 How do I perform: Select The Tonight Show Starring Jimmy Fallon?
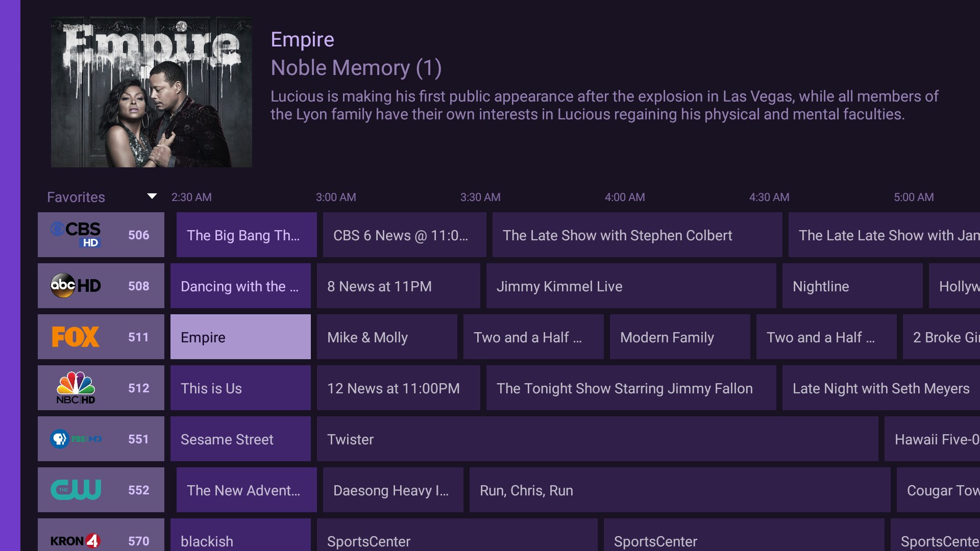630,388
